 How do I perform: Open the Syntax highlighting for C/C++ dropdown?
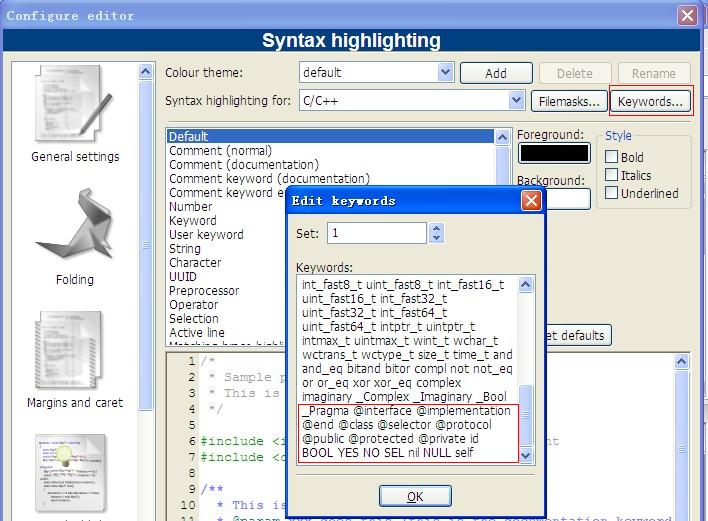pos(516,100)
